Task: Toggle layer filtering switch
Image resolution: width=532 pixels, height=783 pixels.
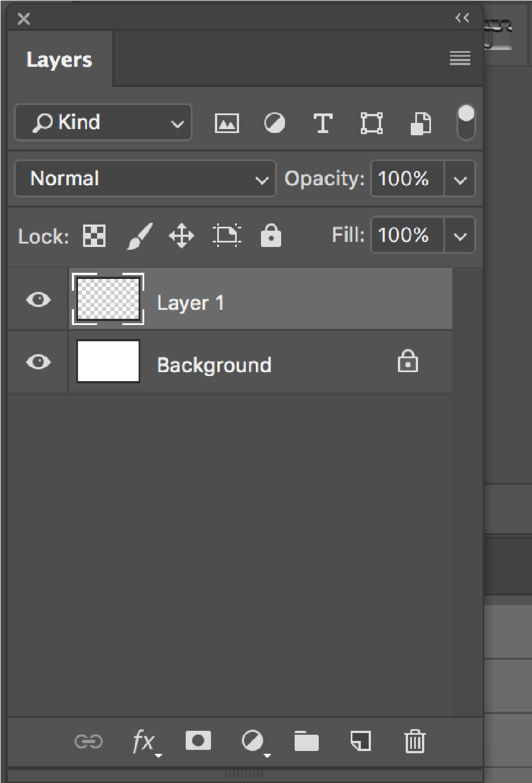Action: [x=466, y=122]
